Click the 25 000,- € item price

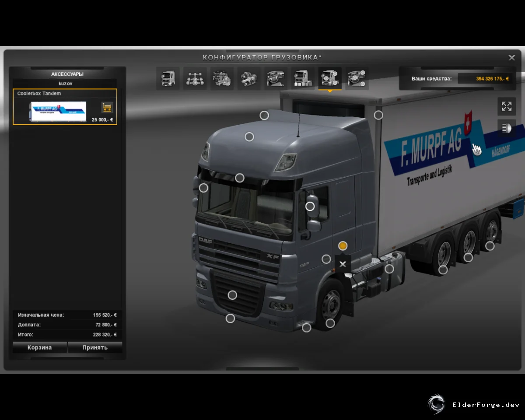point(102,119)
